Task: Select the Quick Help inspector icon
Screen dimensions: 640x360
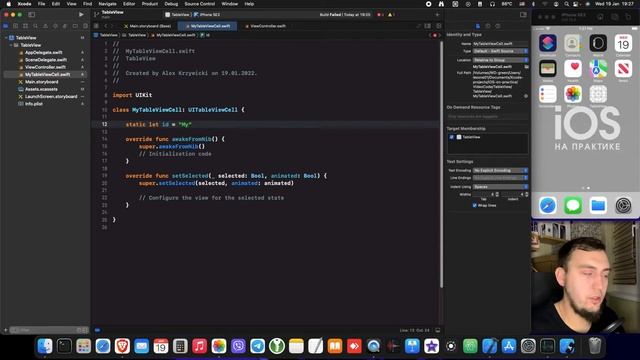Action: coord(498,26)
